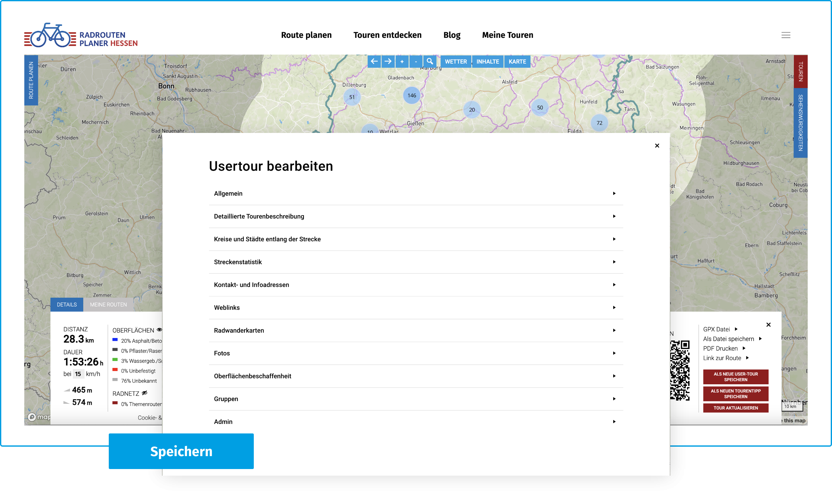
Task: Click the Speichern button
Action: click(x=181, y=451)
